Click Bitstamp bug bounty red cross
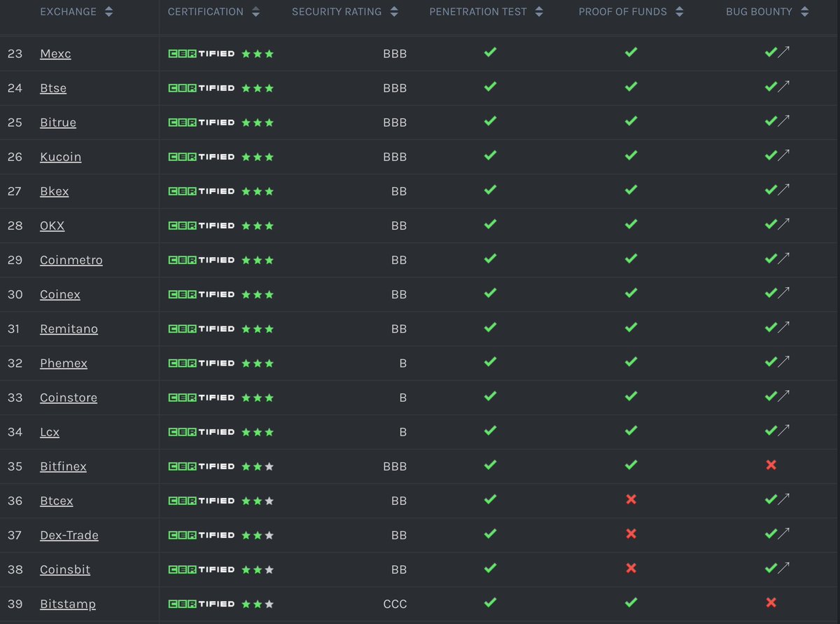Screen dimensions: 840x624 coord(771,602)
